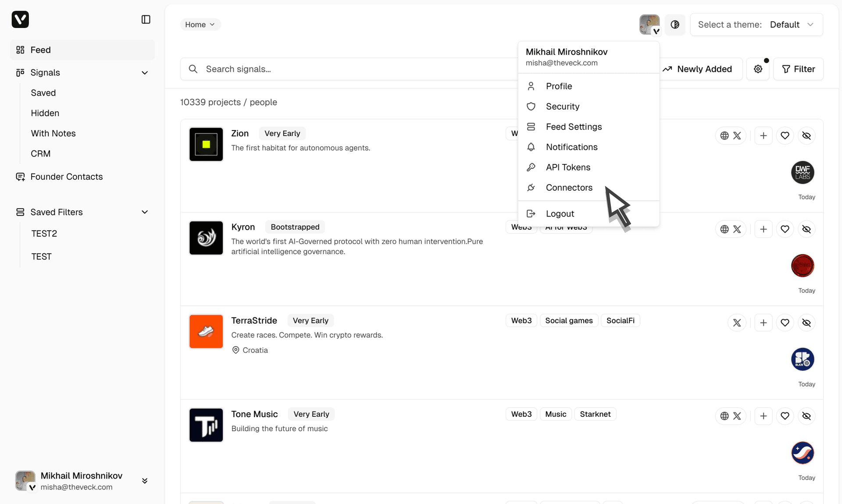Favorite Tone Music using the heart toggle

pyautogui.click(x=785, y=416)
